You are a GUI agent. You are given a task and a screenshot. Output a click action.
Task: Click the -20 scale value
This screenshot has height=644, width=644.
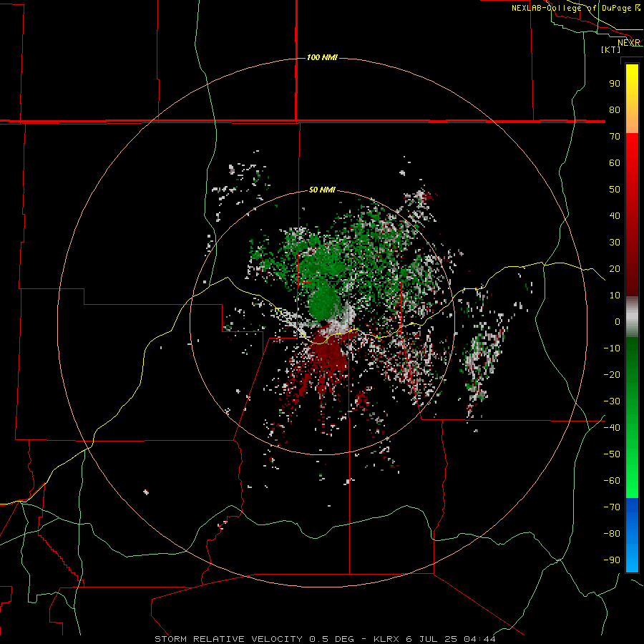click(612, 374)
